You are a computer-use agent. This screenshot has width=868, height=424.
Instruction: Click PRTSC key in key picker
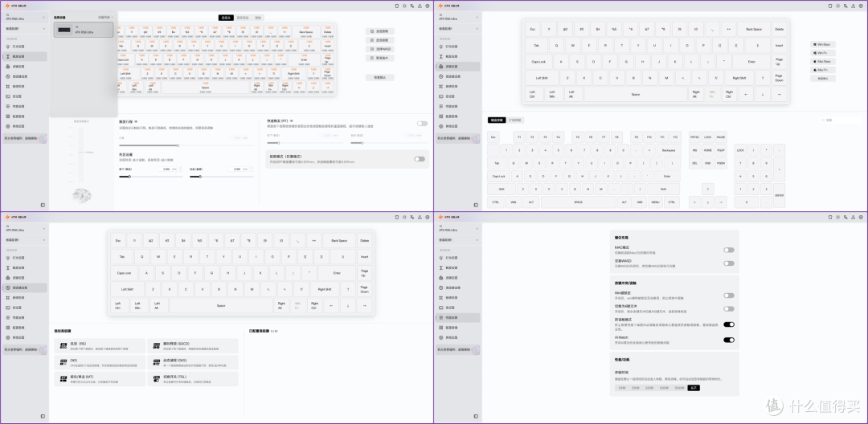(694, 137)
